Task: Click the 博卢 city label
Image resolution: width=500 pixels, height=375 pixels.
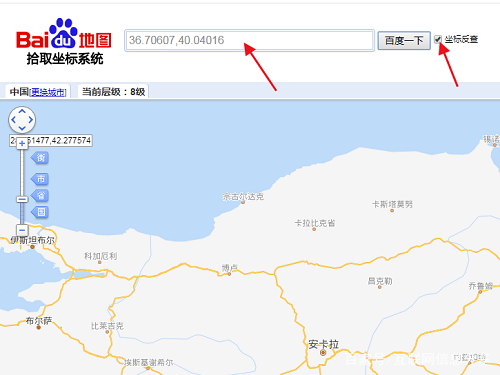Action: pyautogui.click(x=230, y=268)
